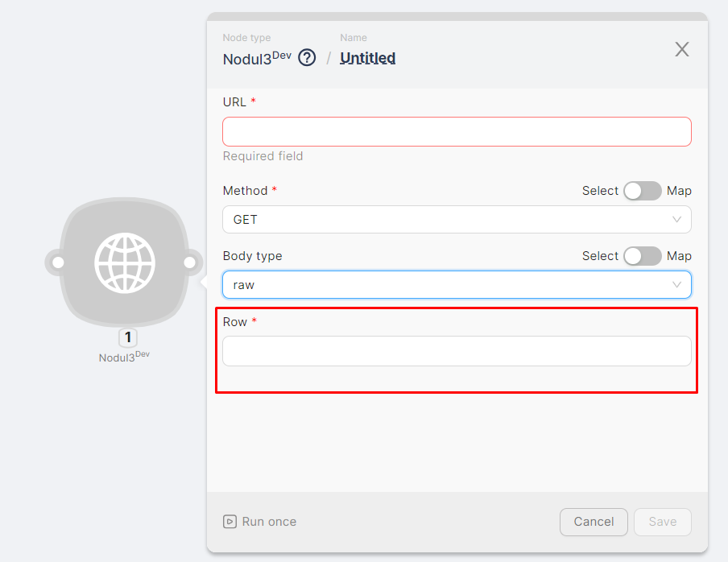This screenshot has width=728, height=562.
Task: Click the Nodul3 Dev label below the node
Action: [x=124, y=357]
